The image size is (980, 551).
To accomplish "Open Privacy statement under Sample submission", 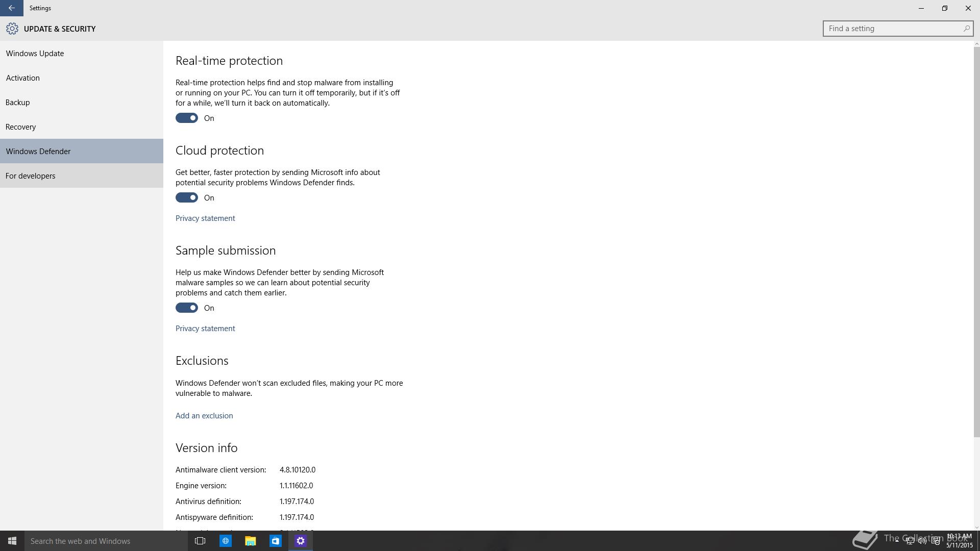I will [205, 328].
